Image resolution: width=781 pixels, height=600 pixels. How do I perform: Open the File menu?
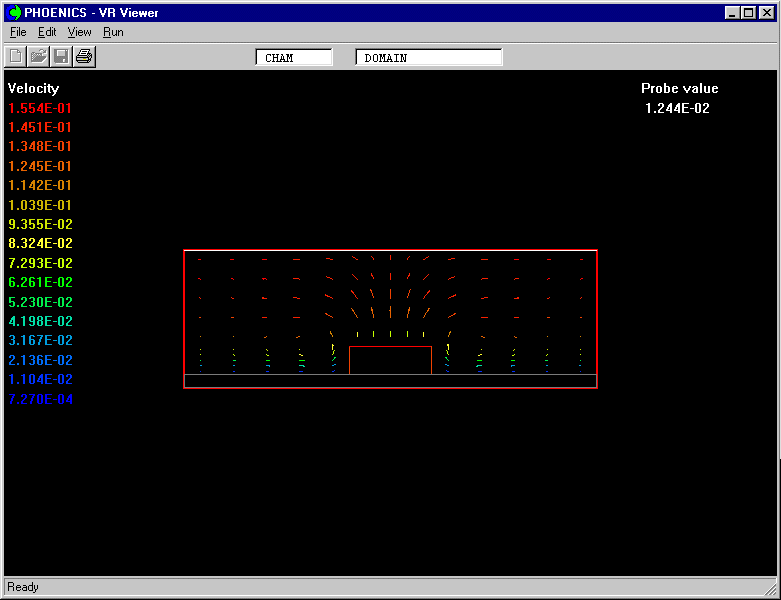coord(18,32)
